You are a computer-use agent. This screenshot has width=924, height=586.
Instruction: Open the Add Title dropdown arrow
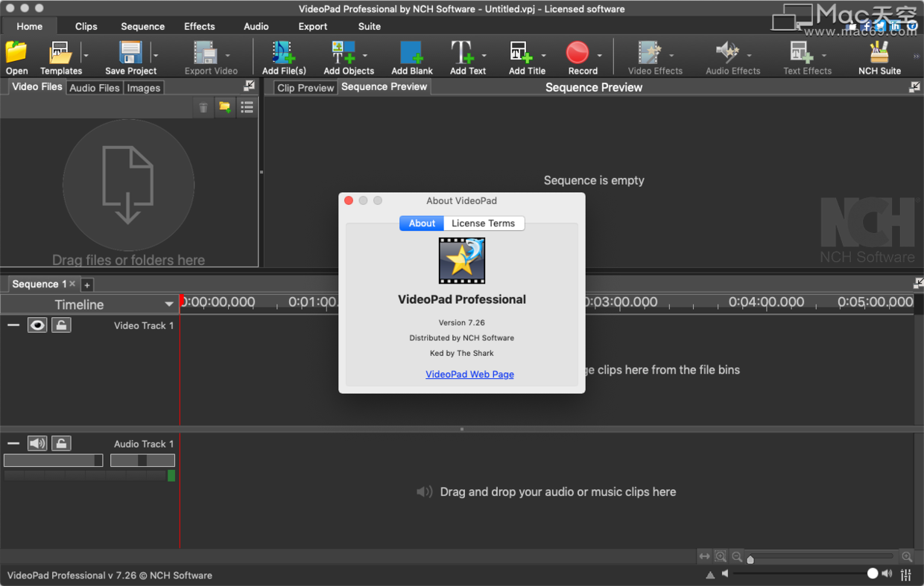pos(543,55)
